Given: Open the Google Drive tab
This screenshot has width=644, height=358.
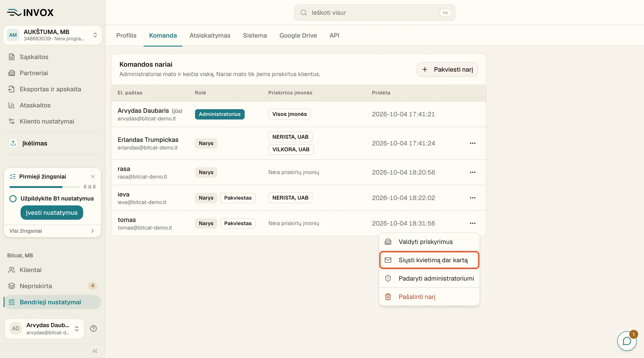Looking at the screenshot, I should point(298,36).
